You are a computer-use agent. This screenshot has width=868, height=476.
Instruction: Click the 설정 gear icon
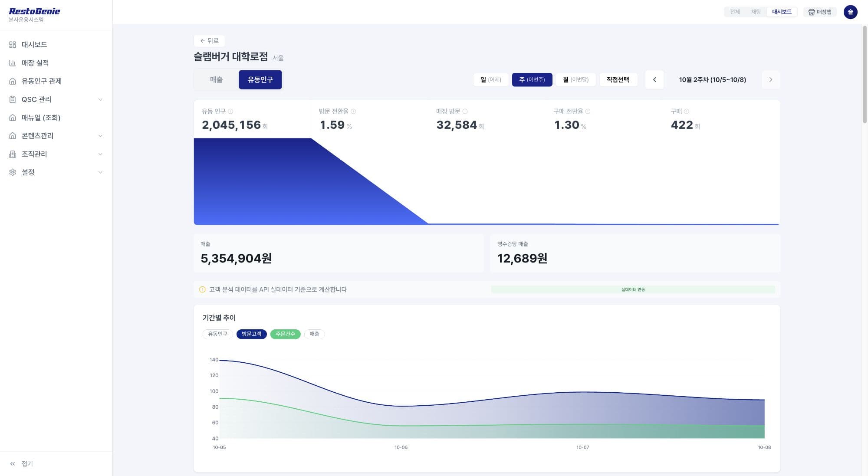(x=13, y=172)
